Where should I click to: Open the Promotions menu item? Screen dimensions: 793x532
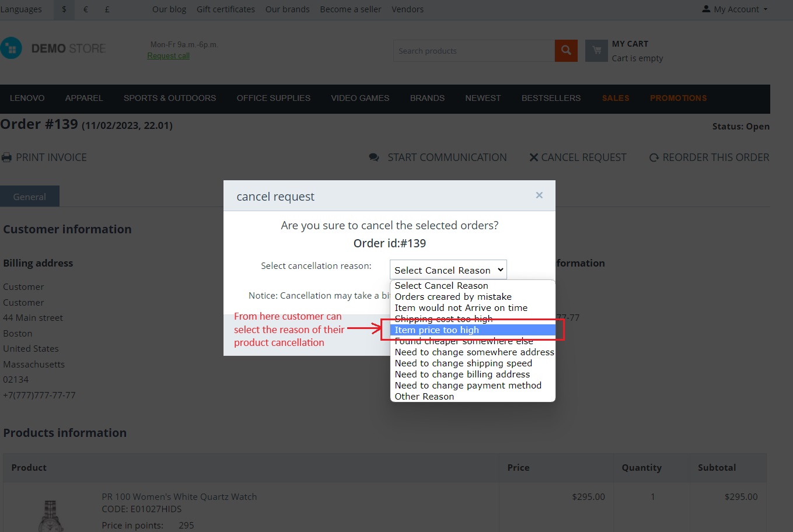pos(678,98)
